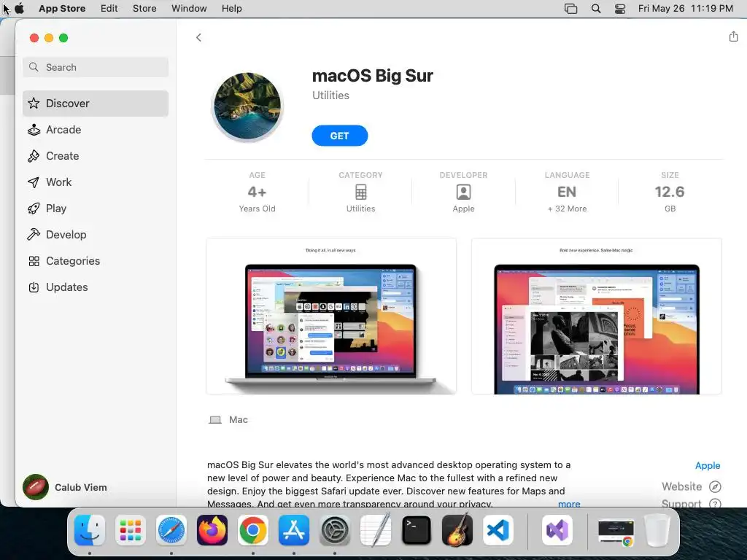Launch Visual Studio from the Dock
Screen dimensions: 747x560
click(557, 530)
